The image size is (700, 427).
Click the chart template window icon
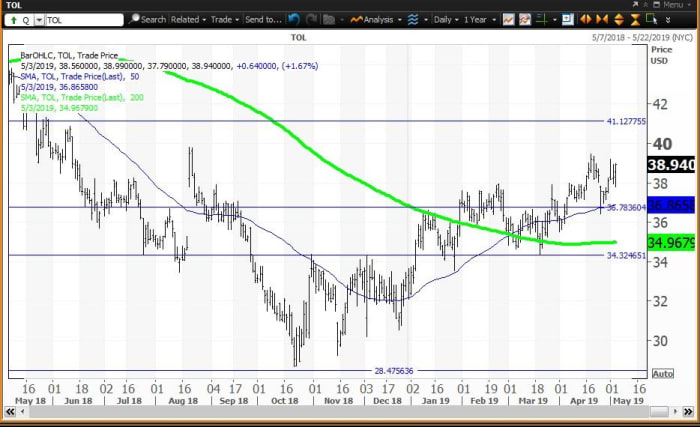pos(564,19)
